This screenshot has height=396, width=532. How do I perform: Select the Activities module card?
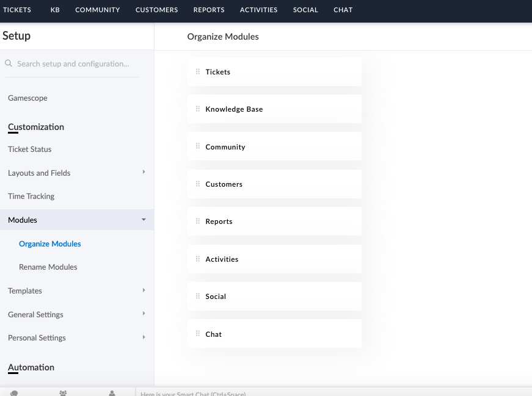274,259
